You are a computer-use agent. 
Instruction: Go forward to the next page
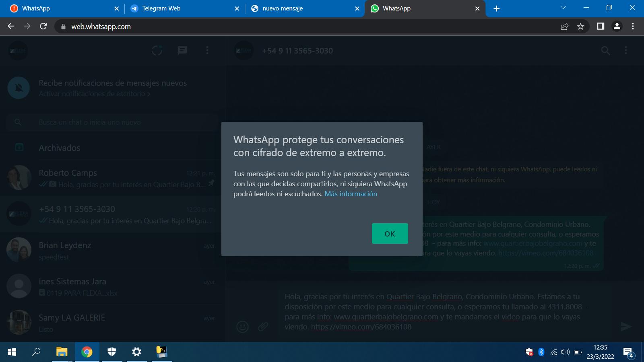[x=27, y=26]
